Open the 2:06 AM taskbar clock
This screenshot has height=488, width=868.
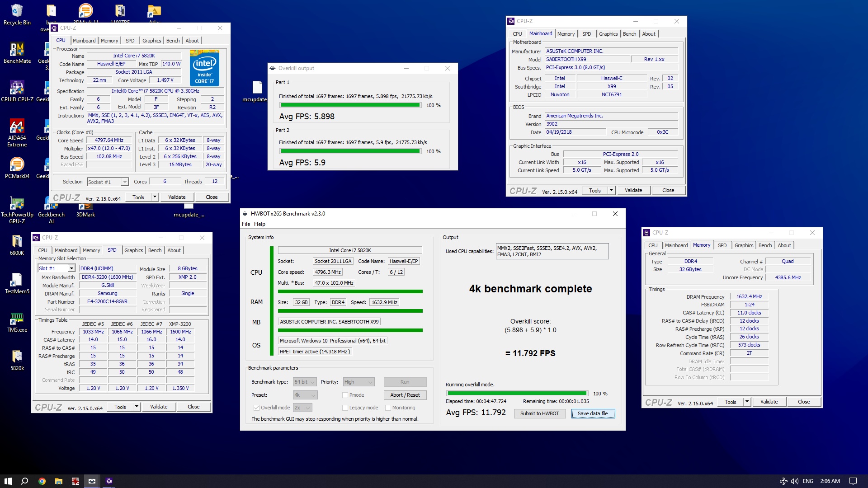830,481
